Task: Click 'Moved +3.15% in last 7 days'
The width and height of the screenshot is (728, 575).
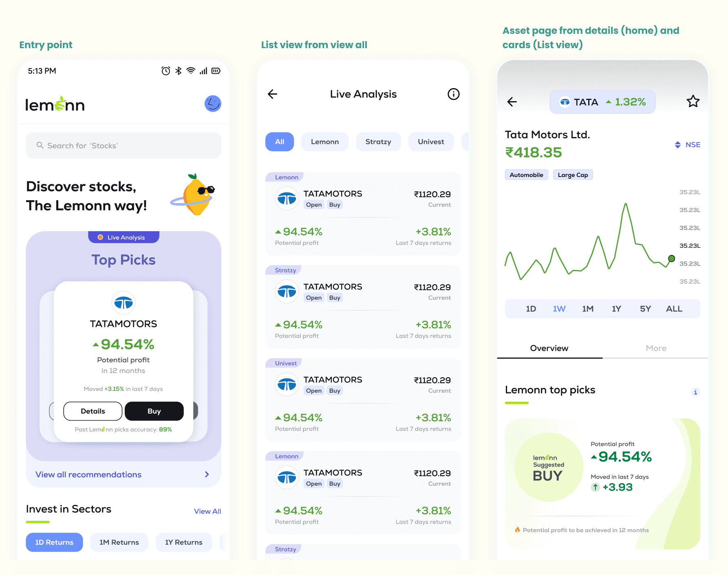Action: 123,389
